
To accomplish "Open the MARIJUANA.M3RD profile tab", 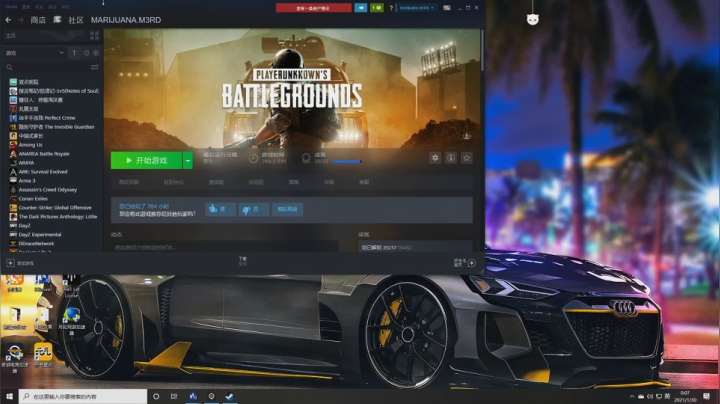I will click(126, 20).
